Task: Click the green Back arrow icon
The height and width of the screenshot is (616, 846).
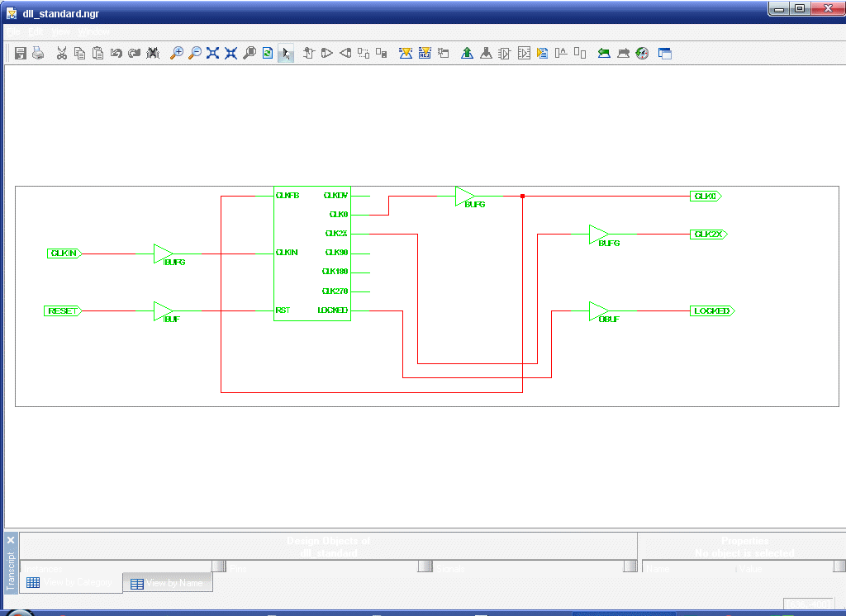Action: pyautogui.click(x=604, y=53)
